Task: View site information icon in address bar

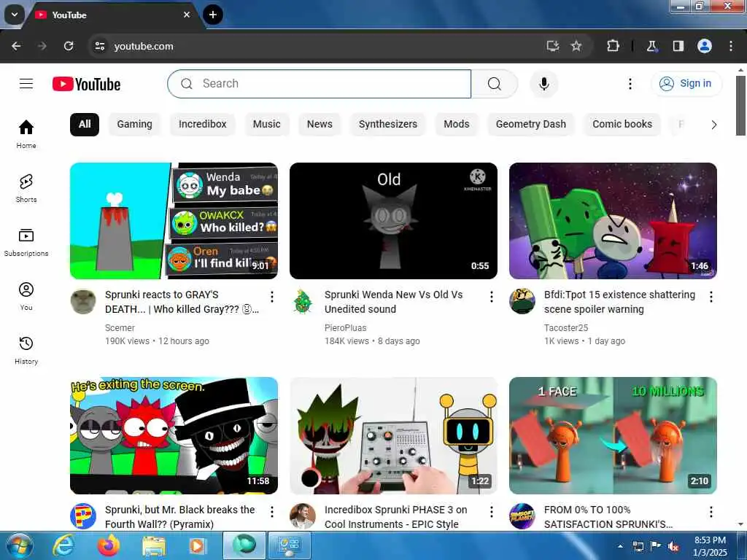Action: (99, 46)
